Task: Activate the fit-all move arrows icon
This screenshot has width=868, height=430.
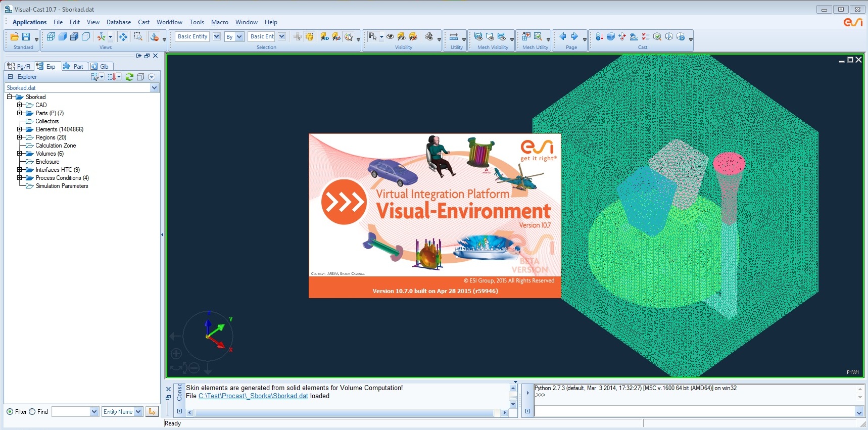Action: coord(123,36)
